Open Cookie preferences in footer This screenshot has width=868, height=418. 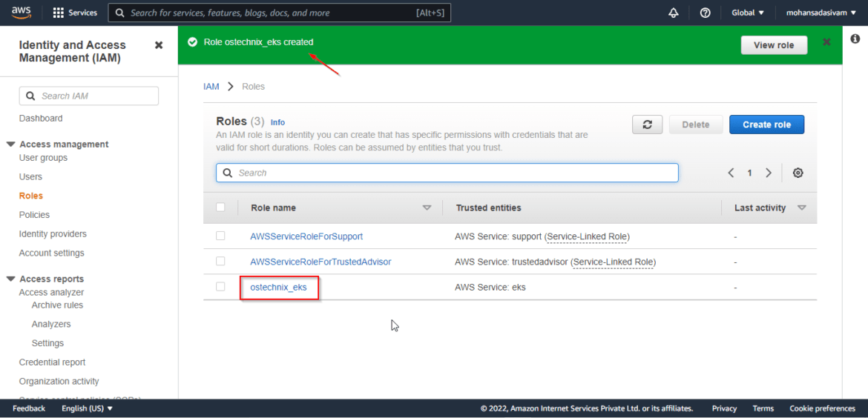pyautogui.click(x=823, y=408)
